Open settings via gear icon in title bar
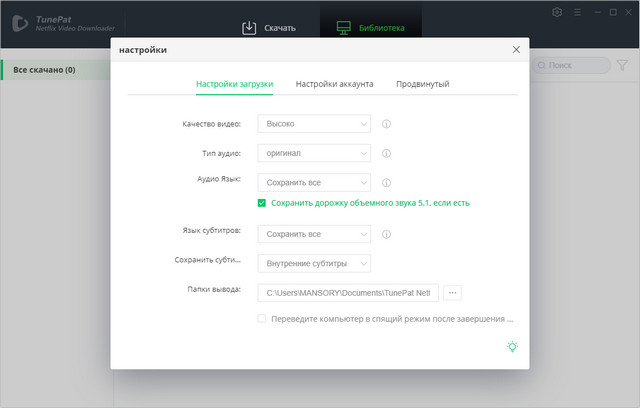This screenshot has height=408, width=640. pyautogui.click(x=557, y=12)
